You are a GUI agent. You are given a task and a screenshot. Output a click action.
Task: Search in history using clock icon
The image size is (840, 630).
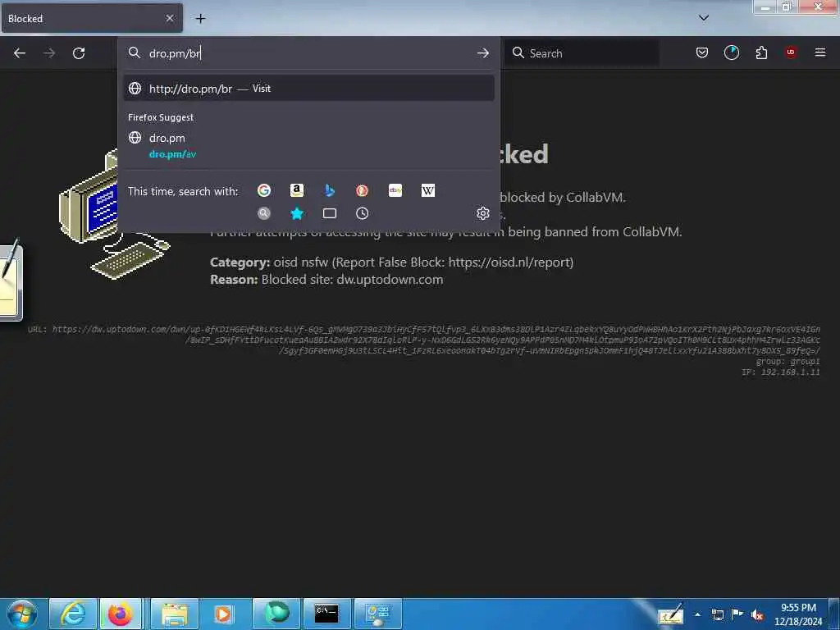pyautogui.click(x=362, y=213)
